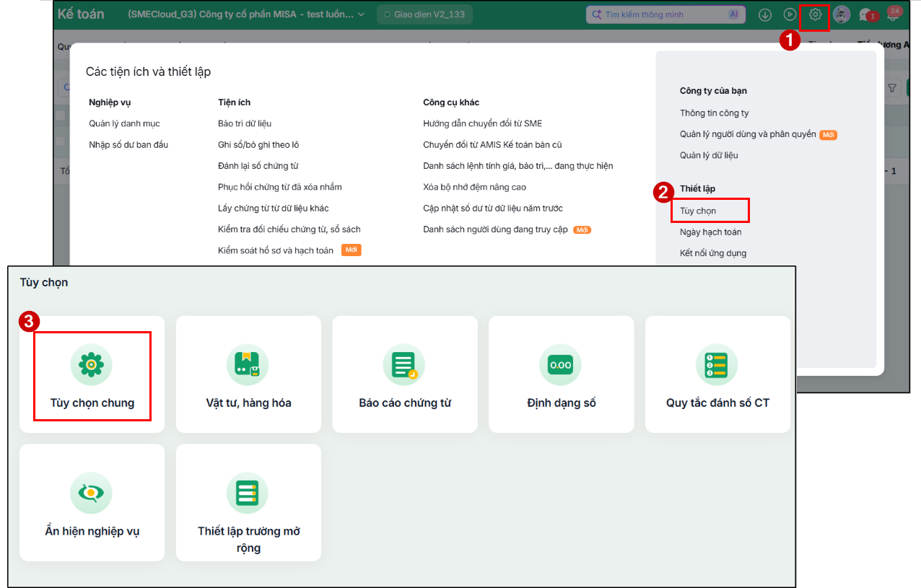
Task: Open Danh sách lệnh tính giá, bảo trì
Action: pos(518,166)
